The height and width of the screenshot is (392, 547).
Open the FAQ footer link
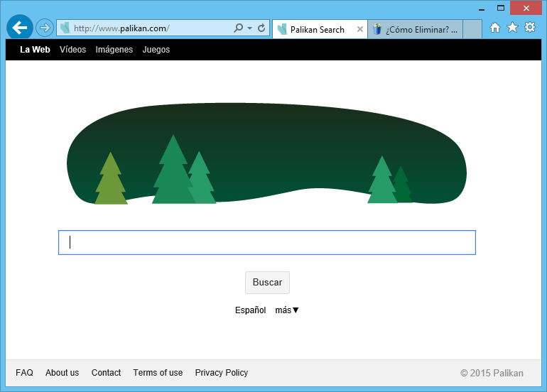(x=24, y=372)
